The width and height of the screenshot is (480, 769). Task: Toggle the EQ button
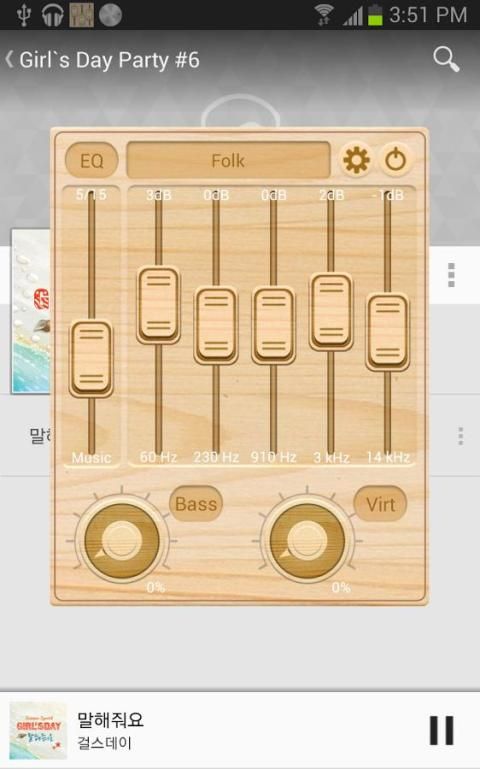coord(92,160)
